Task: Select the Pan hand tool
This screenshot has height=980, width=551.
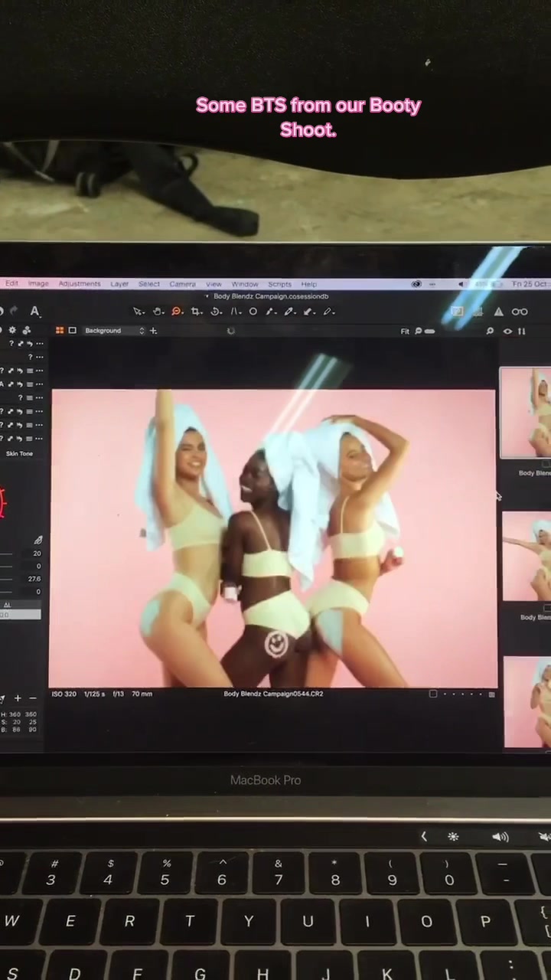Action: coord(158,312)
